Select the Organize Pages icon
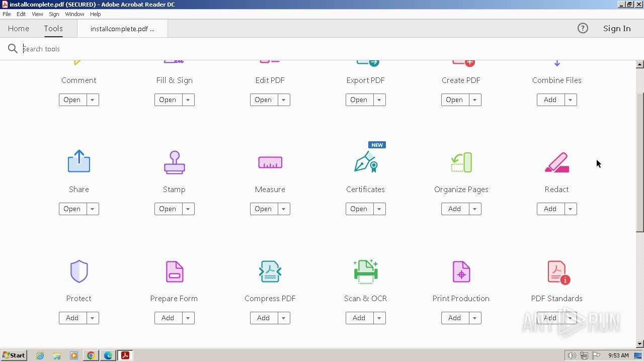 tap(461, 162)
